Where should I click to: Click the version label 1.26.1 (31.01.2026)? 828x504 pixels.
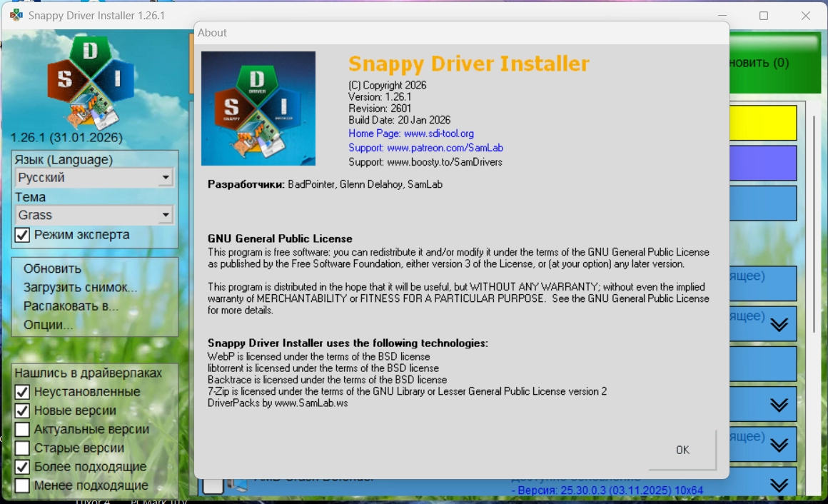tap(66, 138)
